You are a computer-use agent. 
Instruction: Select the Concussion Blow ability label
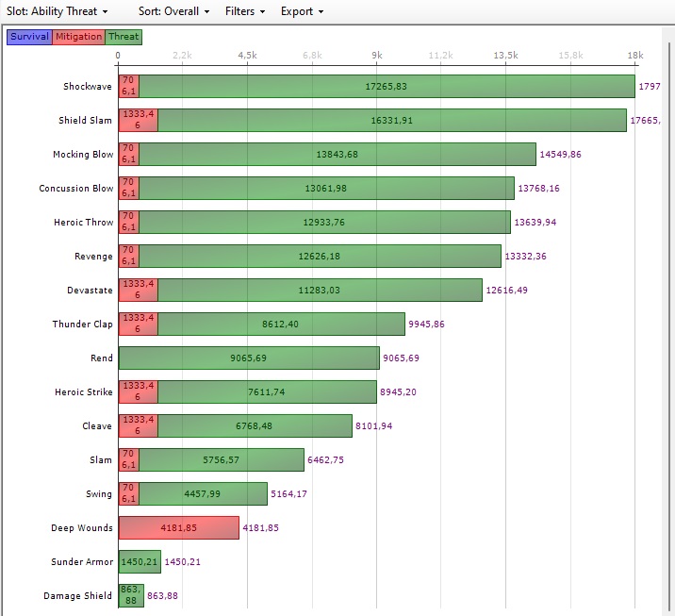coord(76,189)
